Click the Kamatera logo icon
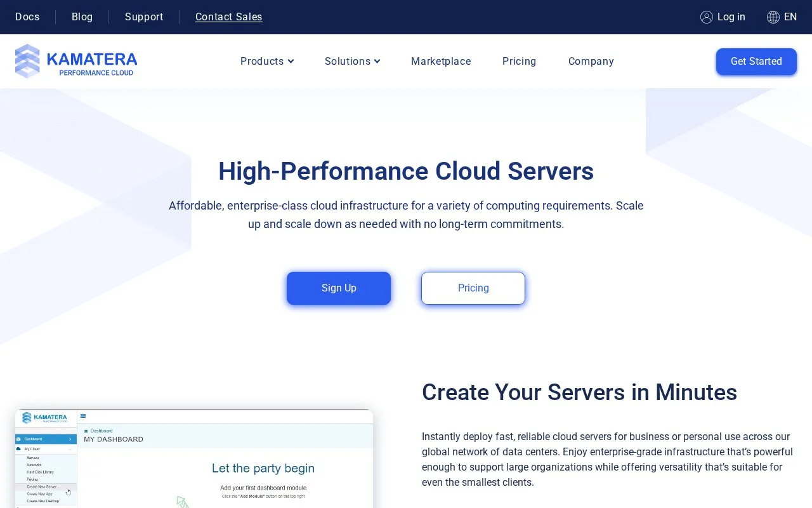The image size is (812, 508). (x=27, y=61)
